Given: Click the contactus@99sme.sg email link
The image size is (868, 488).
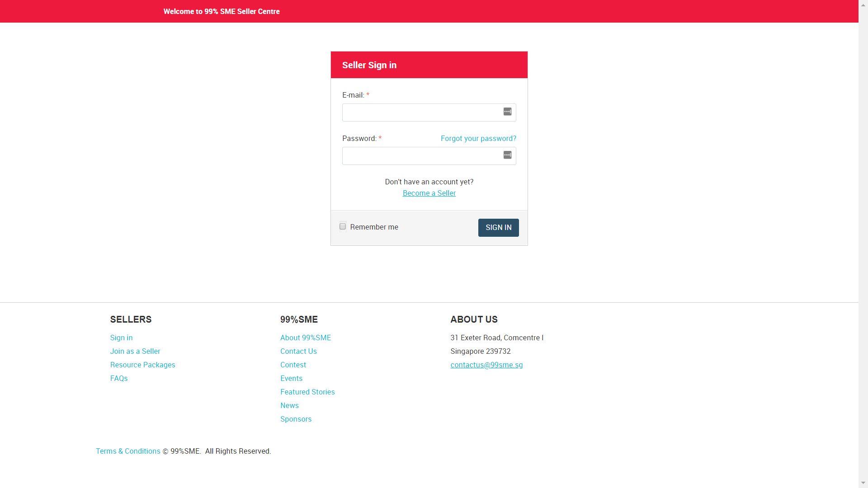Looking at the screenshot, I should (x=486, y=365).
